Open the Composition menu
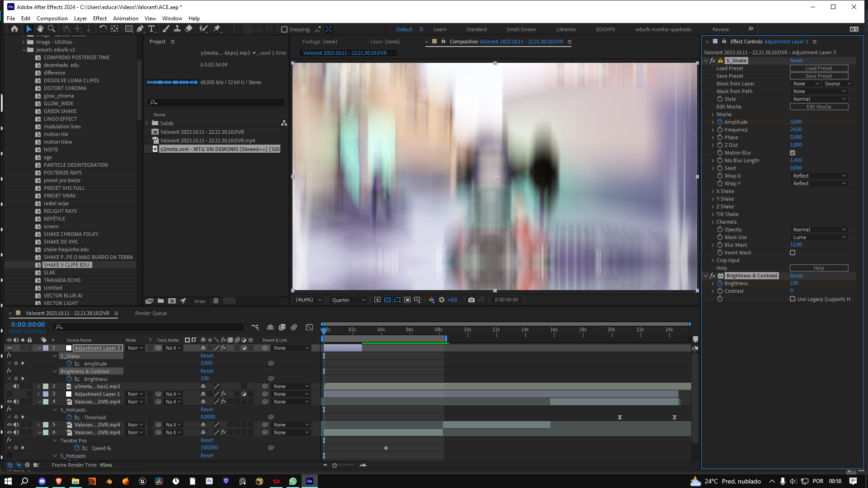 52,19
